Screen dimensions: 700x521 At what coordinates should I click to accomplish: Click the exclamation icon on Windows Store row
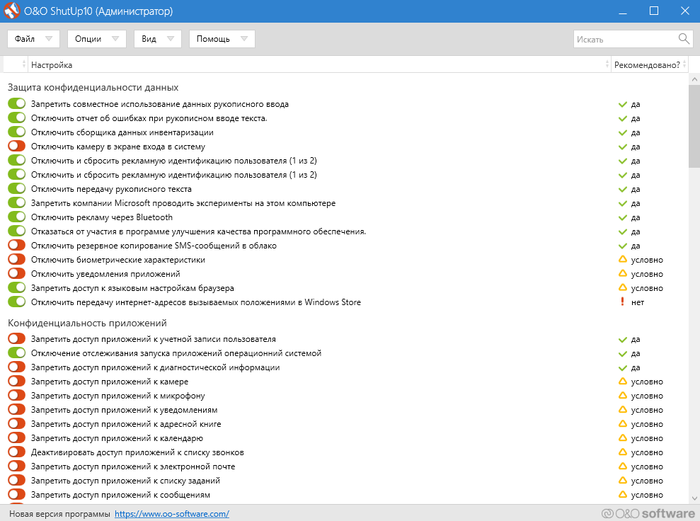(622, 302)
